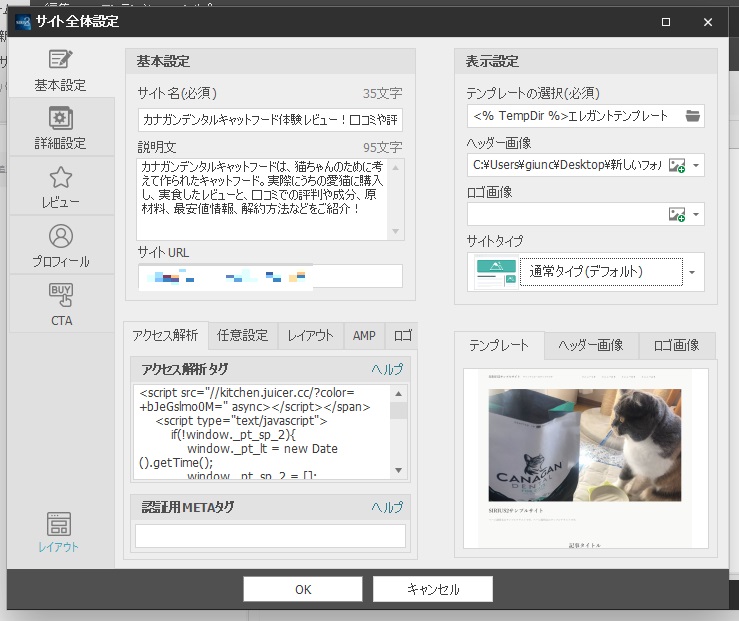Expand the logo image dropdown arrow

[x=696, y=214]
